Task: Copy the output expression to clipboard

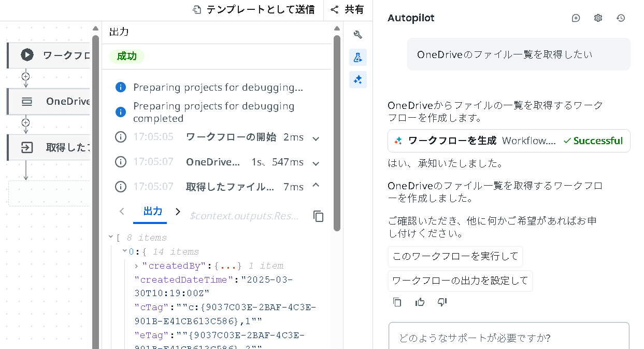Action: [319, 216]
